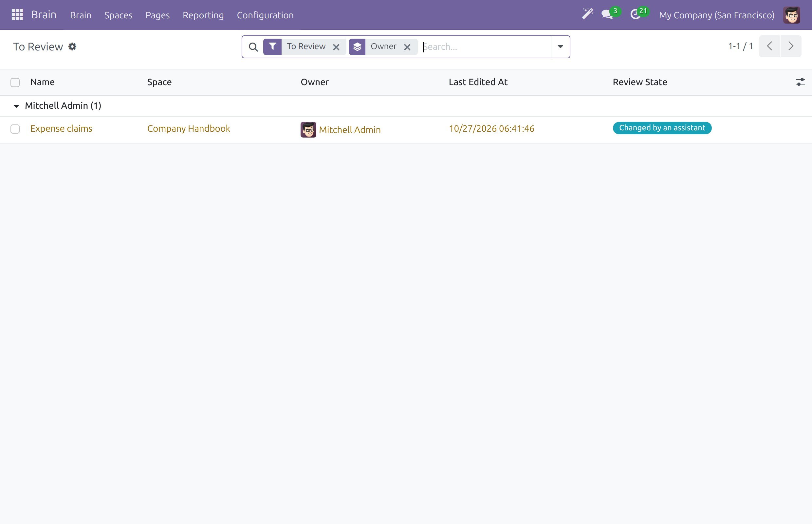
Task: Check the Expense claims row checkbox
Action: pyautogui.click(x=15, y=129)
